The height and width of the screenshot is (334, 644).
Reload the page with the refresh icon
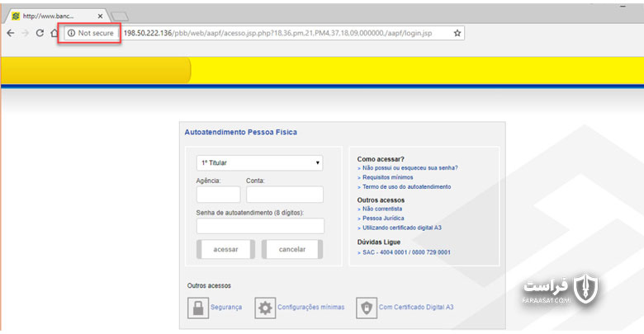pos(40,33)
